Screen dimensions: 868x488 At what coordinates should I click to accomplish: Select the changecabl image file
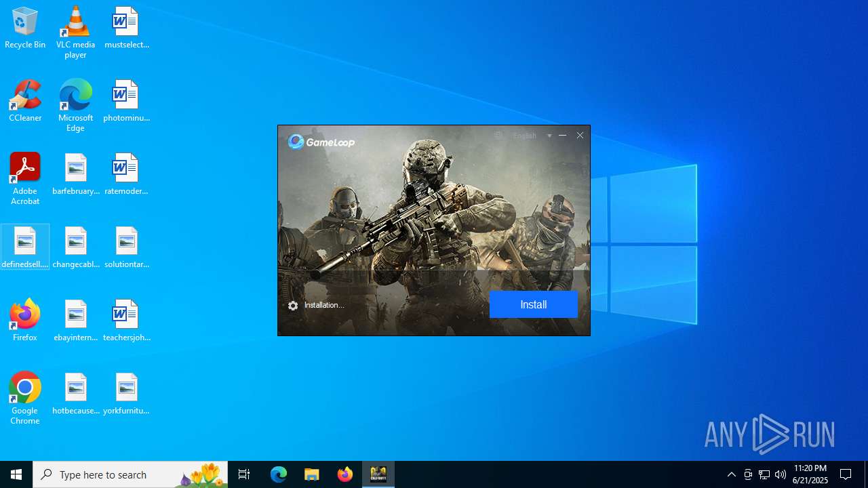point(75,248)
